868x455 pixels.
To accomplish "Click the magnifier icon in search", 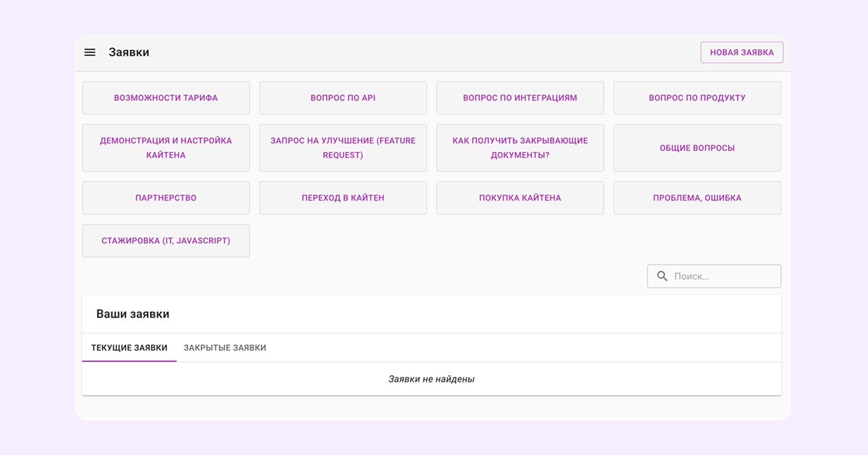I will point(662,276).
